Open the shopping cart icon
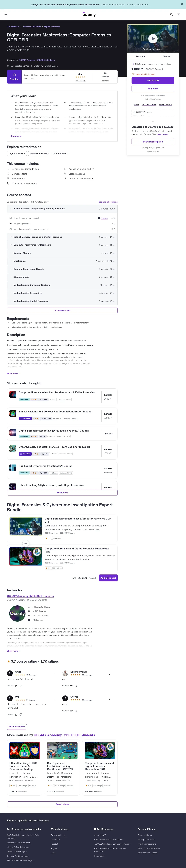 178,14
